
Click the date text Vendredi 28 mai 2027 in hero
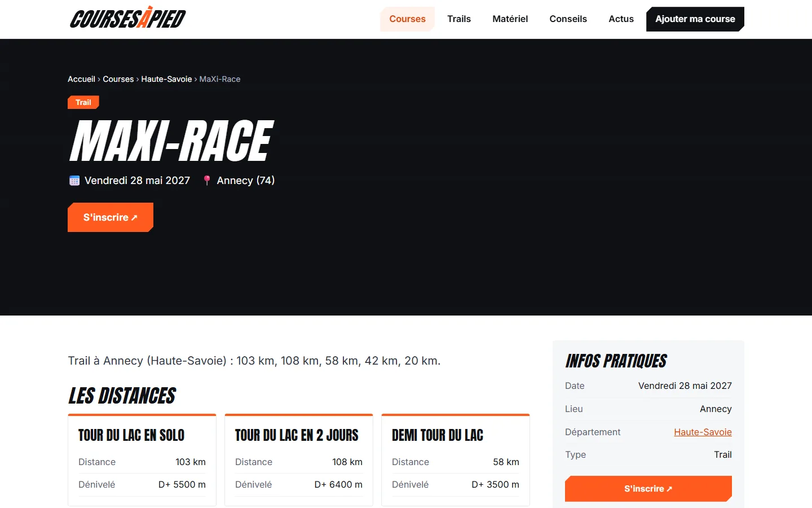coord(137,181)
